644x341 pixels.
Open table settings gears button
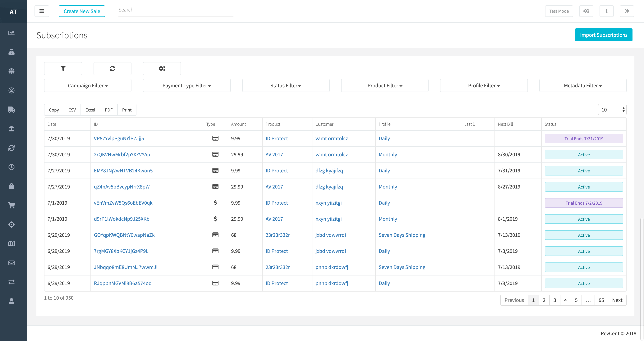162,68
